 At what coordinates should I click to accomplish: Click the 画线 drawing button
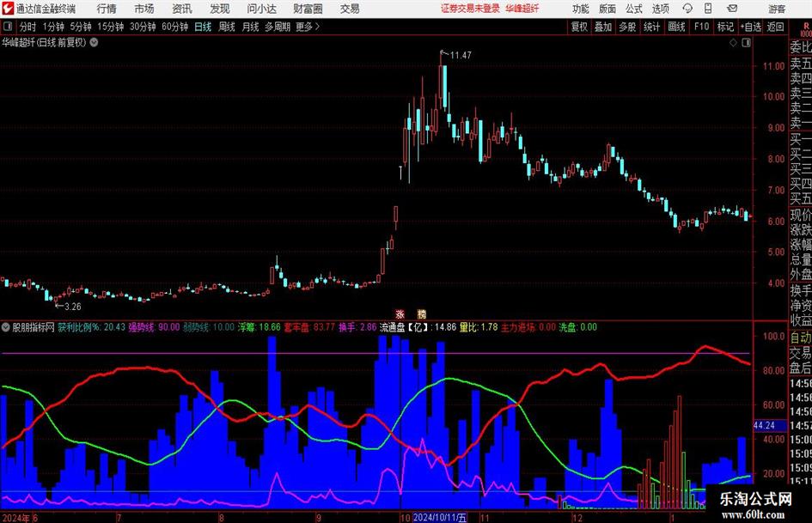(676, 27)
